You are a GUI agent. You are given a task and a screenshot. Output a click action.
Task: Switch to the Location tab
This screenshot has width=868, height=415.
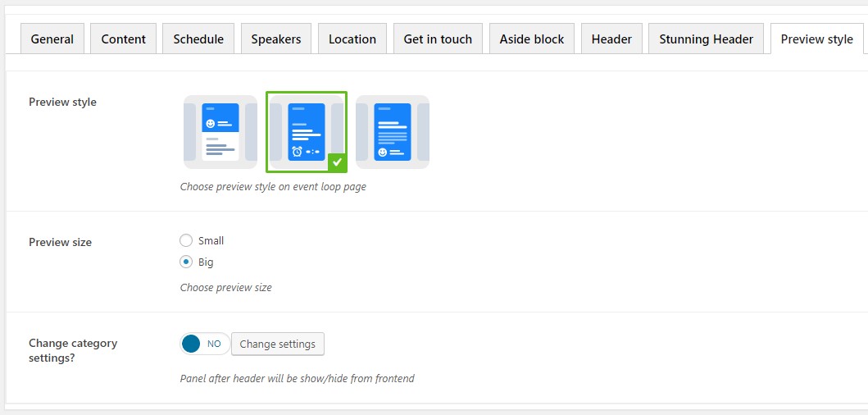pos(352,39)
